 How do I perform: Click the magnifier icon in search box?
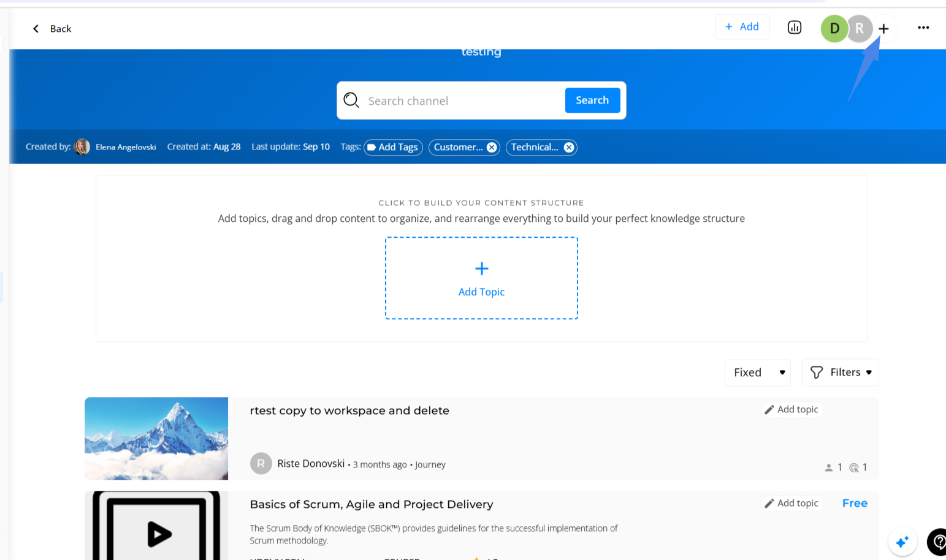(351, 100)
